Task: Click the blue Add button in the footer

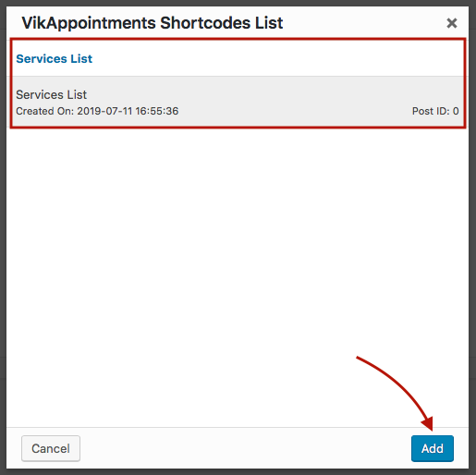Action: coord(433,448)
